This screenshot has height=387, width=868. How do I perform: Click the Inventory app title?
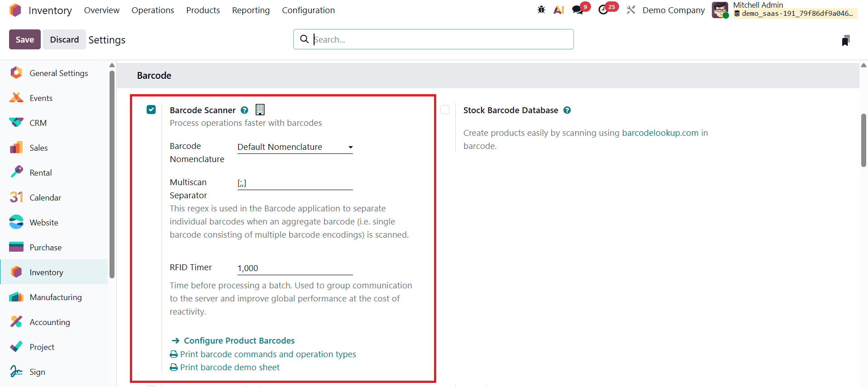[x=50, y=10]
